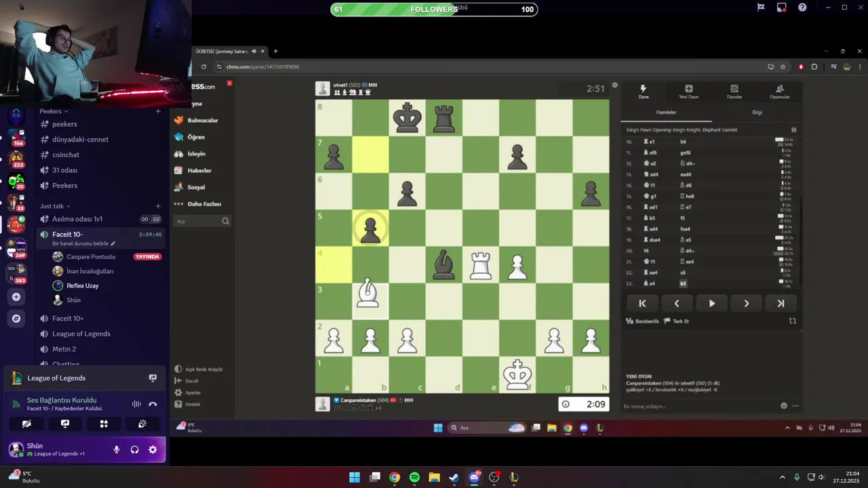Open the chat message input field
This screenshot has width=868, height=488.
coord(698,406)
